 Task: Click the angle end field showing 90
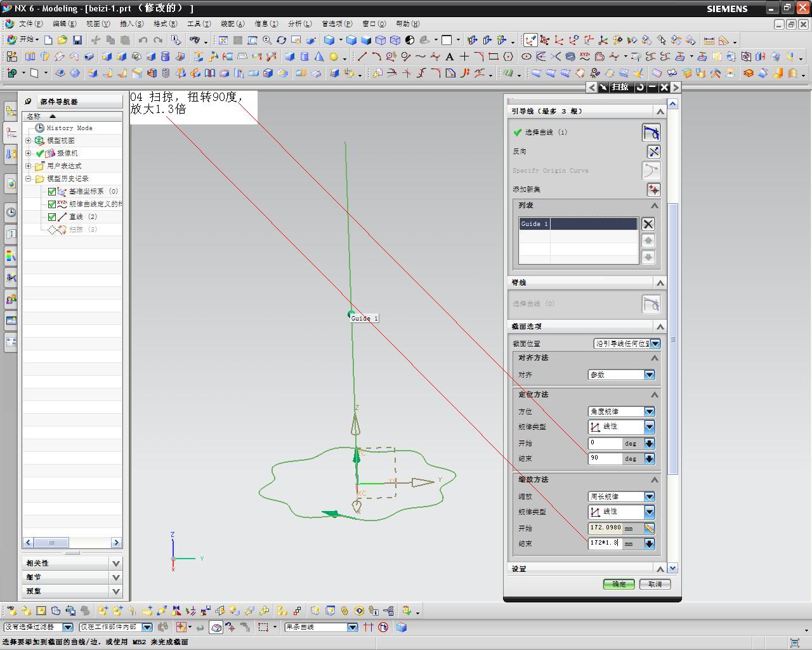pyautogui.click(x=605, y=458)
